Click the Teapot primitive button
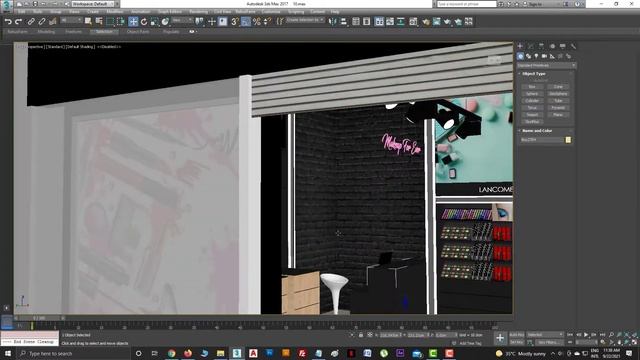The width and height of the screenshot is (640, 360). click(x=532, y=115)
